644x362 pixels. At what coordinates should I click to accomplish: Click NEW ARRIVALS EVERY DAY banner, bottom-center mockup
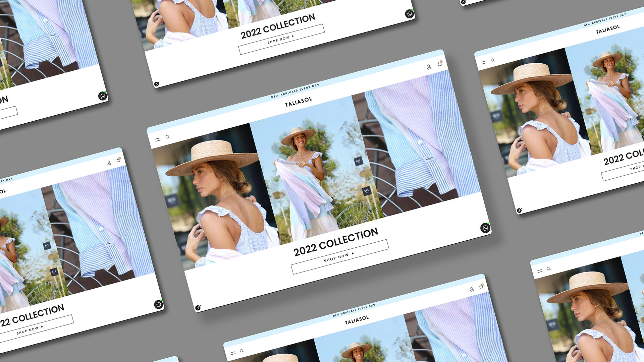354,310
